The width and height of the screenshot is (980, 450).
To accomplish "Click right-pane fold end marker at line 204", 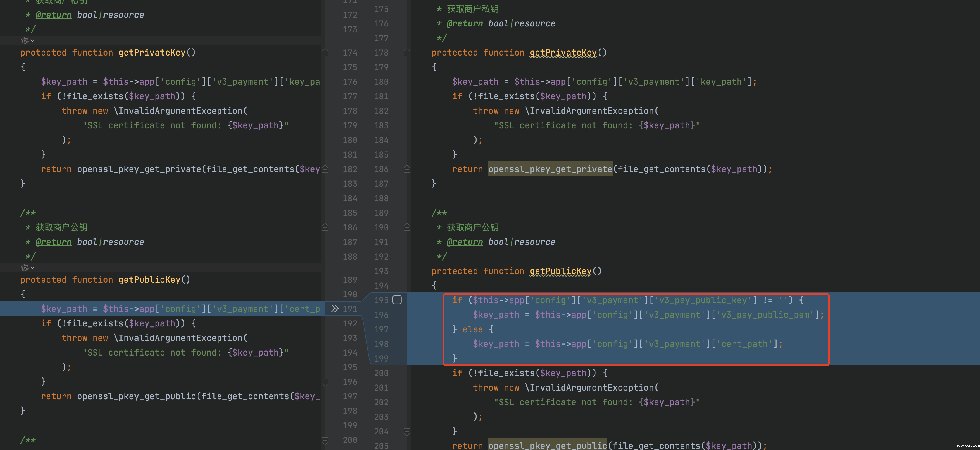I will pyautogui.click(x=407, y=431).
